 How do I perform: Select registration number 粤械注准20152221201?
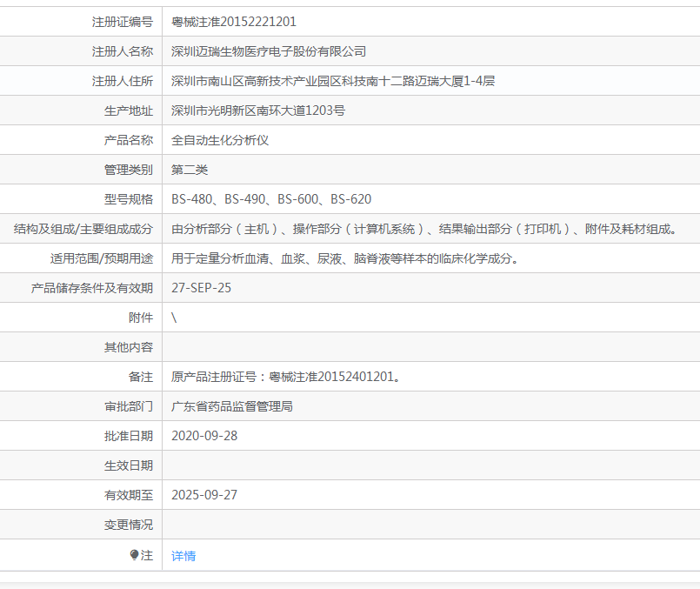tap(234, 22)
